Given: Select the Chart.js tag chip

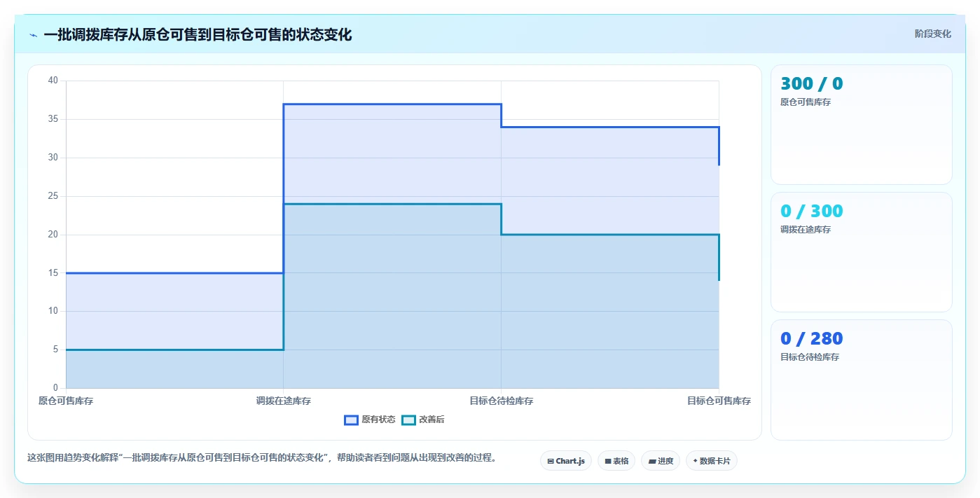Looking at the screenshot, I should 566,461.
